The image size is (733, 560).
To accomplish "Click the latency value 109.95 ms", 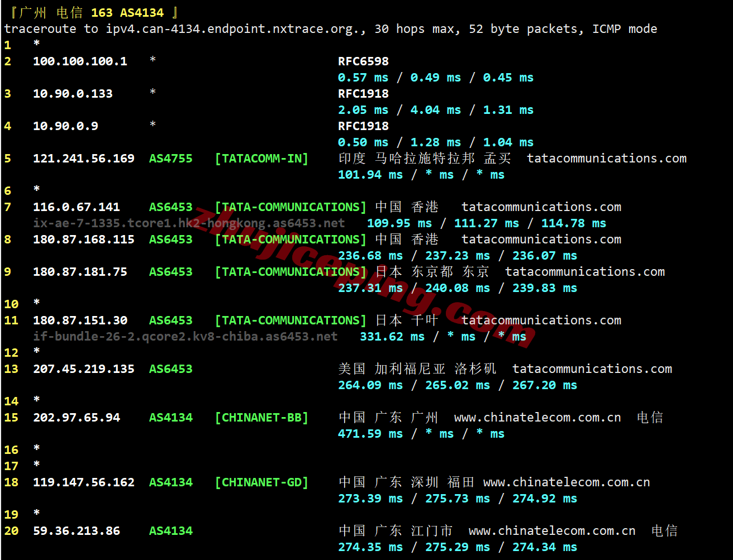I will [399, 223].
